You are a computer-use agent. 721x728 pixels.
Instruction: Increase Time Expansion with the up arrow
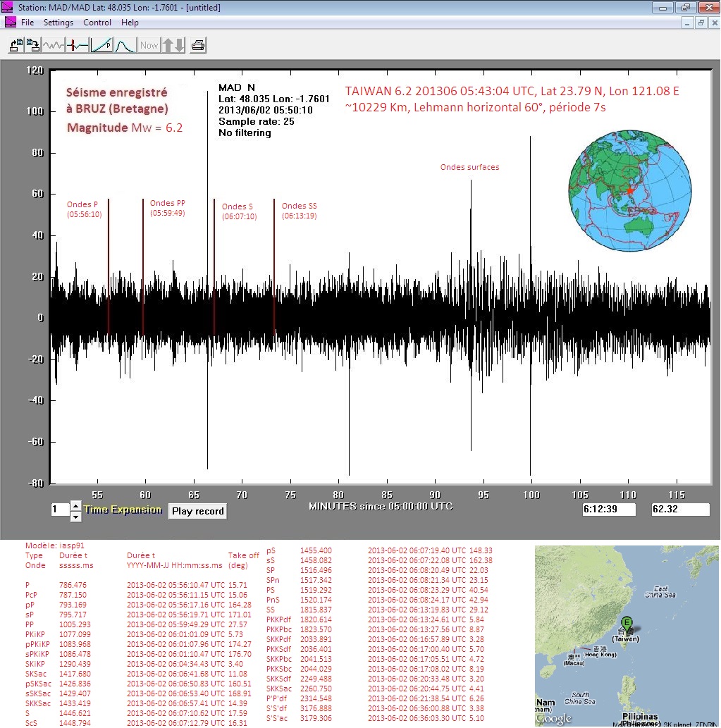(x=76, y=506)
